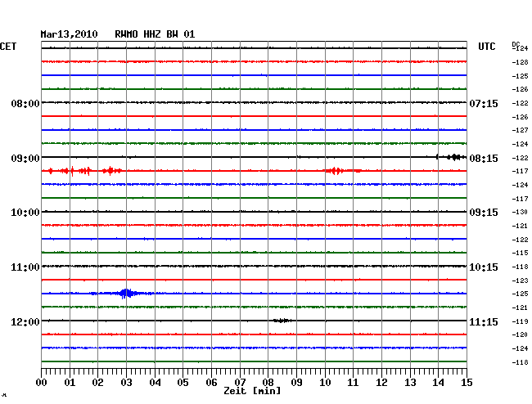Click the red seismic burst near minute 10
Screen dimensions: 532x404
click(x=336, y=171)
